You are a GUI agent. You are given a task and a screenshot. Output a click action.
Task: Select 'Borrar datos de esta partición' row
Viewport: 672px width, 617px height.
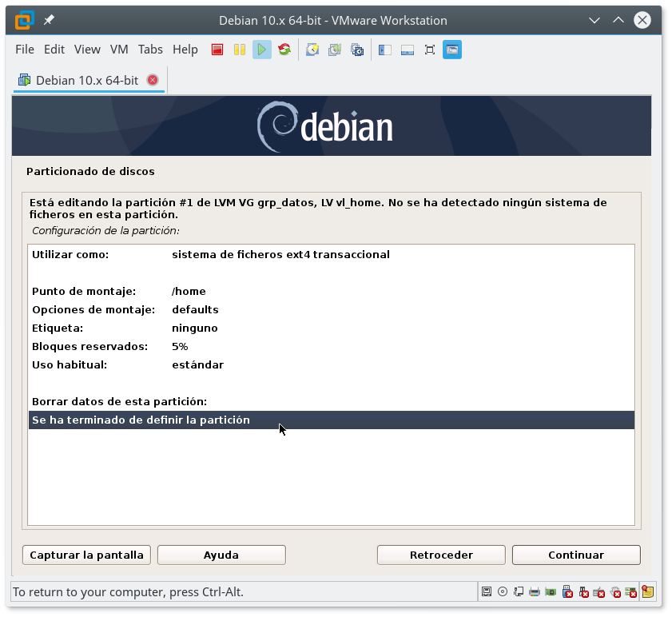point(332,401)
